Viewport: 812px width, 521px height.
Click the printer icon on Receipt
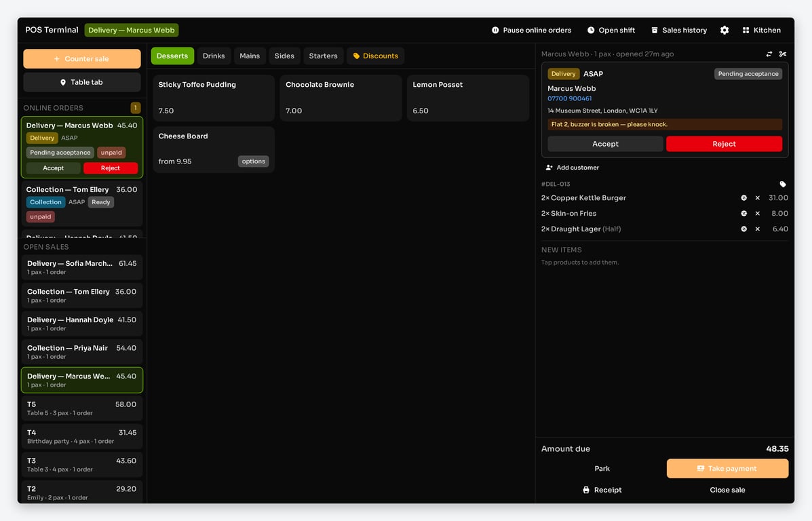pyautogui.click(x=586, y=490)
